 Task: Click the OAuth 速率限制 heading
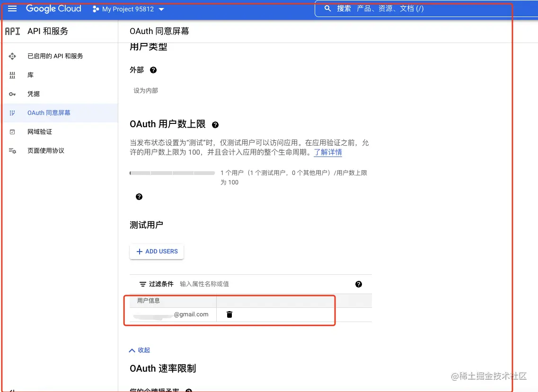coord(163,369)
